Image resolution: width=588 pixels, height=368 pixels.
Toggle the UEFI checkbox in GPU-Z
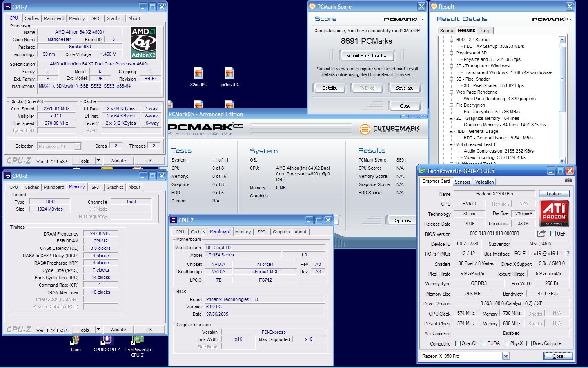(x=553, y=233)
